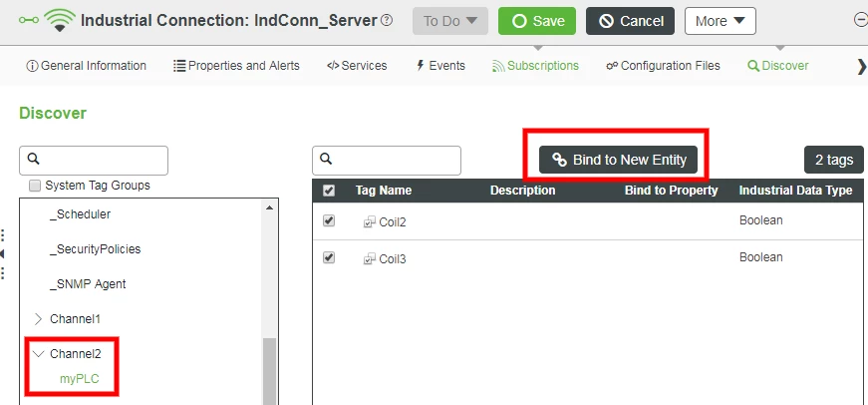Click the Description column header
This screenshot has width=868, height=405.
522,191
